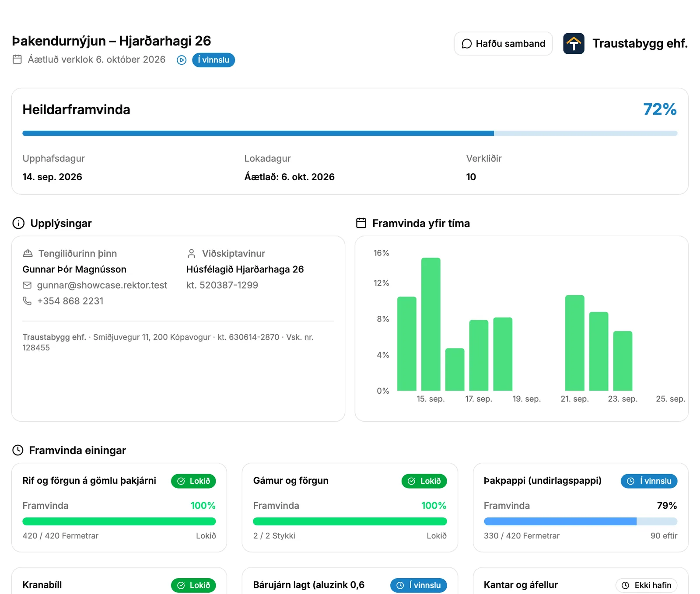Click the 72% value text
The height and width of the screenshot is (594, 700).
[660, 109]
